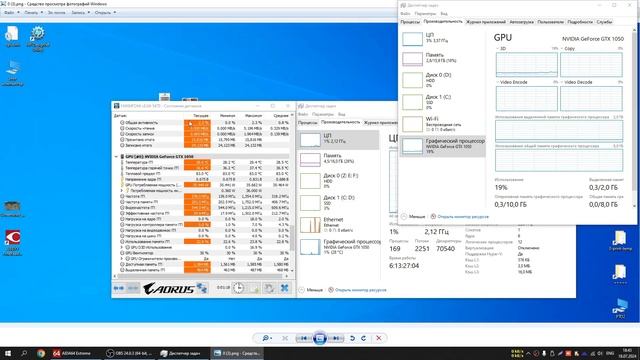Switch to Подробности tab
This screenshot has width=640, height=360.
[580, 22]
